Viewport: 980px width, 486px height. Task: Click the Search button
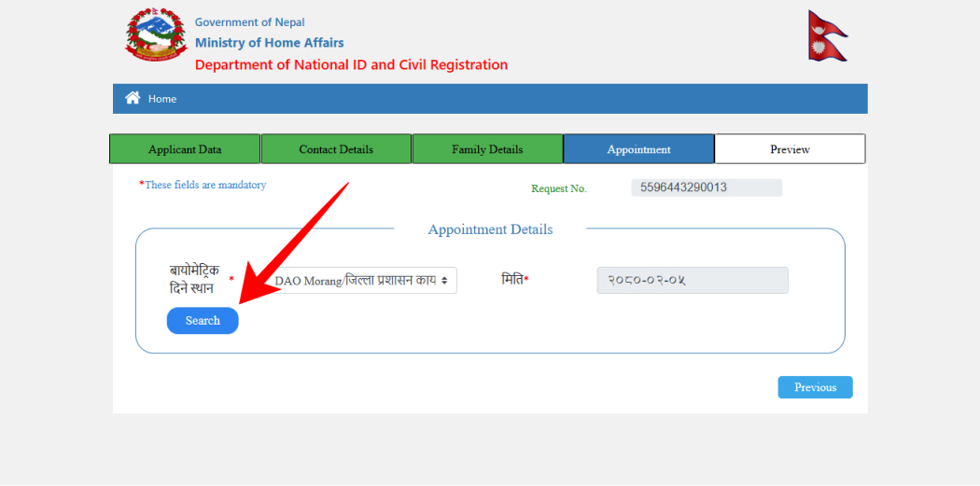pyautogui.click(x=203, y=321)
